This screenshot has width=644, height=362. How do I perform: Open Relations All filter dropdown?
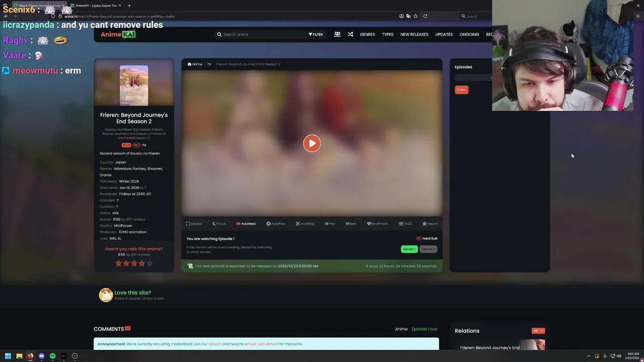pyautogui.click(x=538, y=331)
